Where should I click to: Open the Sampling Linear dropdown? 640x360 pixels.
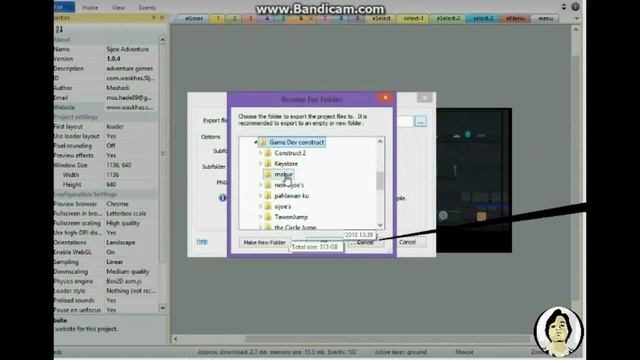131,262
